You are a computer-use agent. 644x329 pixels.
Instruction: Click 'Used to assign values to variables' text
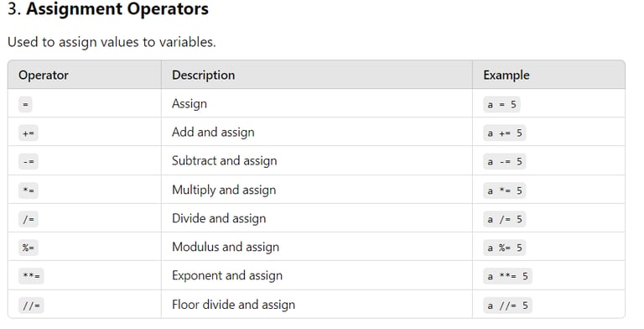(x=112, y=42)
